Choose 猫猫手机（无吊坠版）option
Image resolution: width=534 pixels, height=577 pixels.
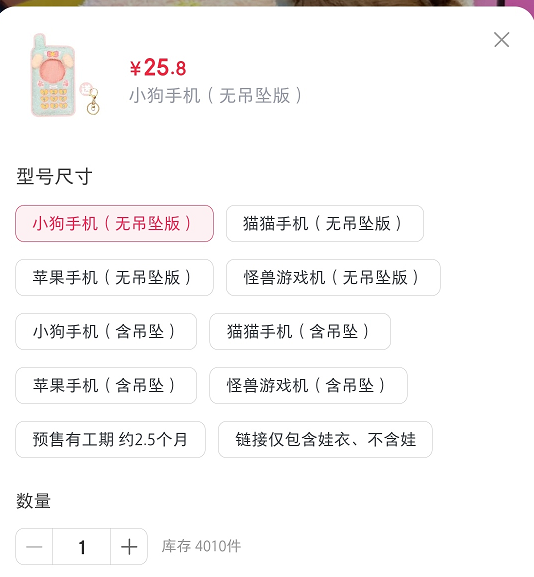point(325,223)
